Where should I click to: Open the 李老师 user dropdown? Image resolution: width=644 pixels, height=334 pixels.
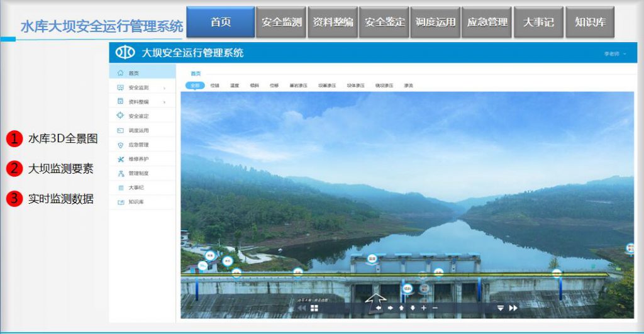pyautogui.click(x=616, y=54)
